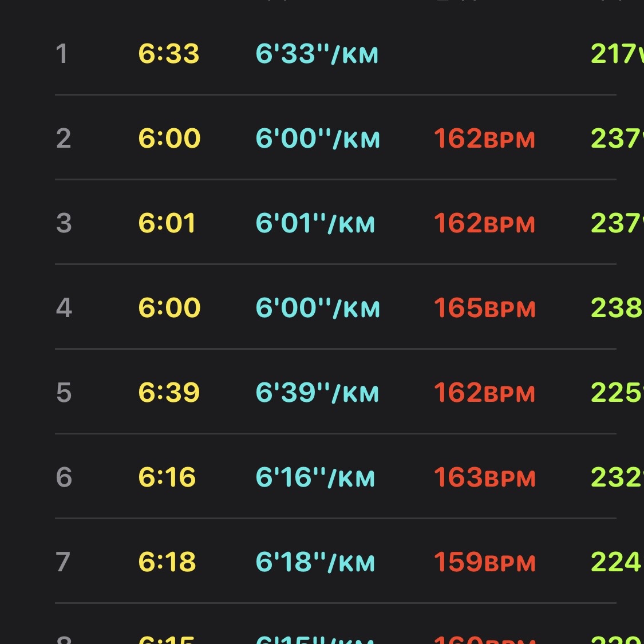The height and width of the screenshot is (644, 644).
Task: Tap pace 6'33''/KM in split 1
Action: coord(317,54)
